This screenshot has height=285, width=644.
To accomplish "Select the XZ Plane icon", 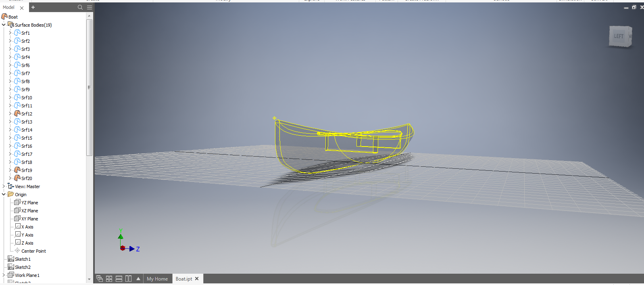I will (17, 210).
